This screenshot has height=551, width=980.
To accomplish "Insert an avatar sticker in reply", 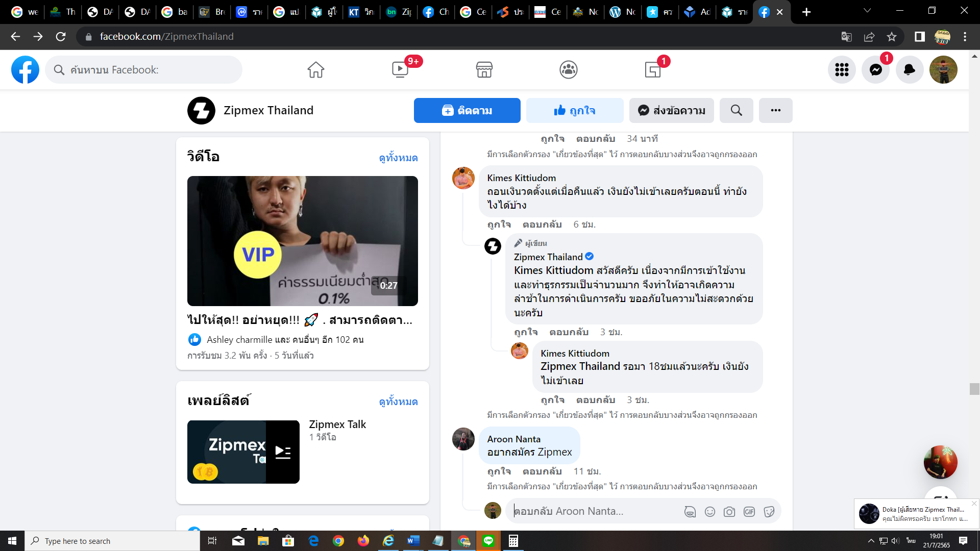I will pyautogui.click(x=690, y=512).
